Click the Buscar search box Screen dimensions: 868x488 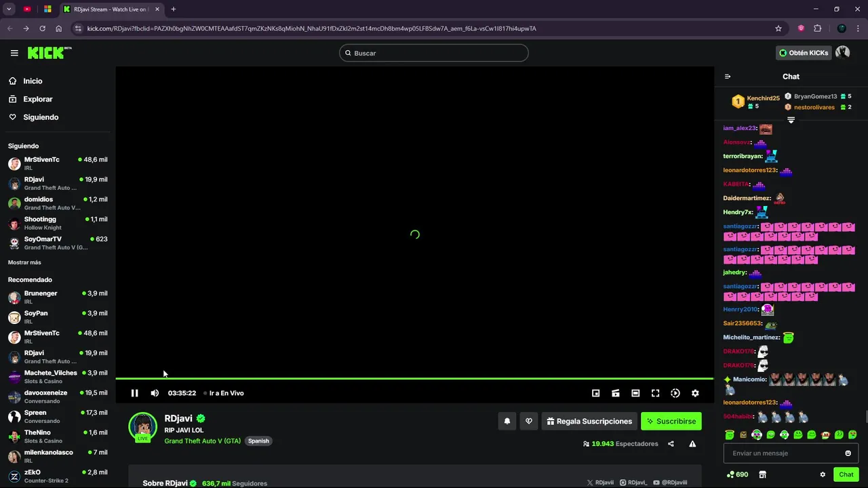[434, 53]
